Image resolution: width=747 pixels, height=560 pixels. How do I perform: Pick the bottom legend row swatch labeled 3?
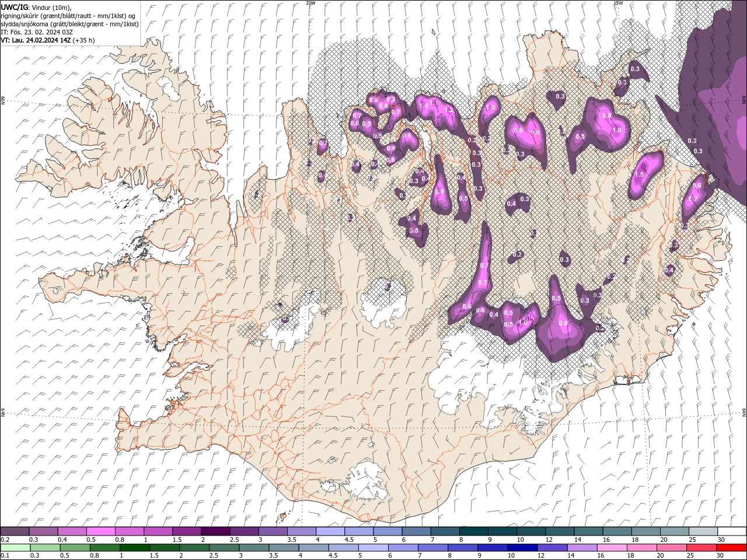pos(254,548)
